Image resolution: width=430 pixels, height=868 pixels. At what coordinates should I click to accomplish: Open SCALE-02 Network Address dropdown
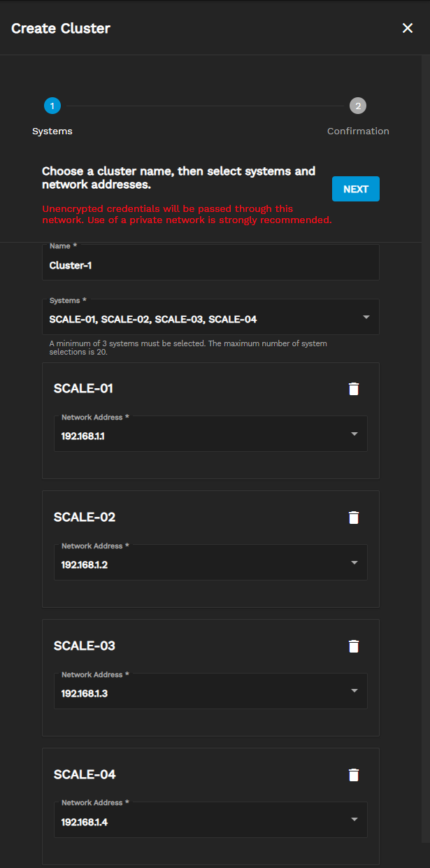(203, 565)
